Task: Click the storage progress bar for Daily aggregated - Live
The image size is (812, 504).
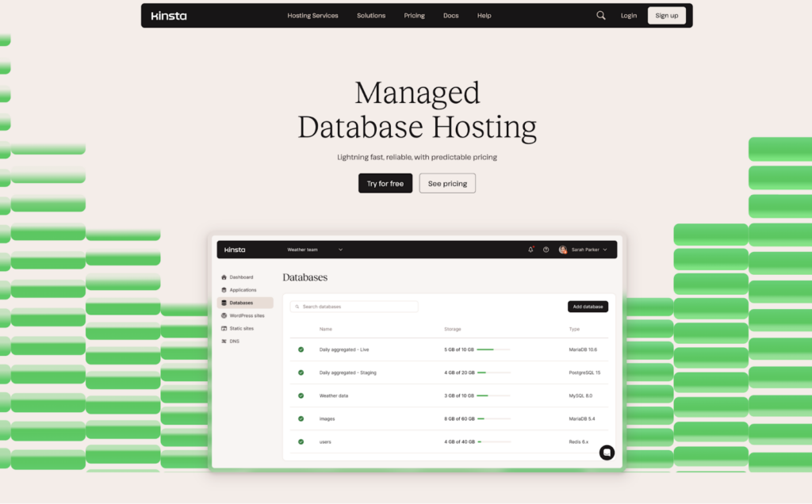Action: [492, 349]
